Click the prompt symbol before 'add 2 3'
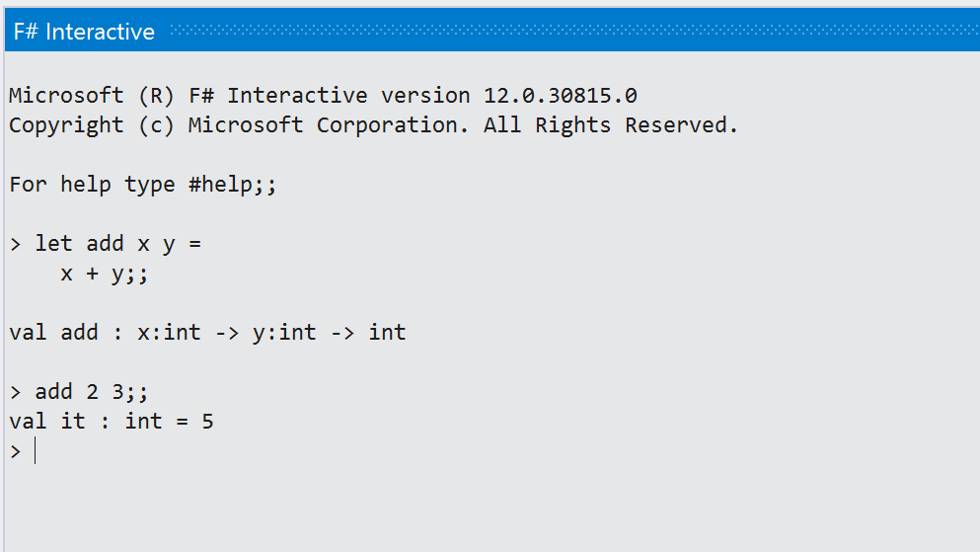 tap(15, 392)
